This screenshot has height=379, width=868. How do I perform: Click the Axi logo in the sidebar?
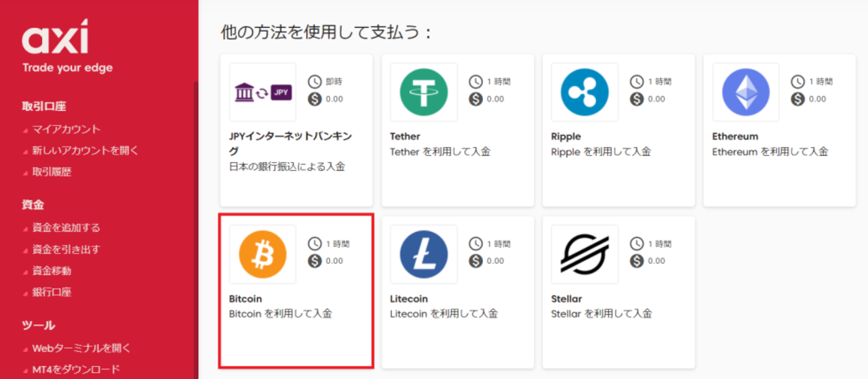(55, 38)
